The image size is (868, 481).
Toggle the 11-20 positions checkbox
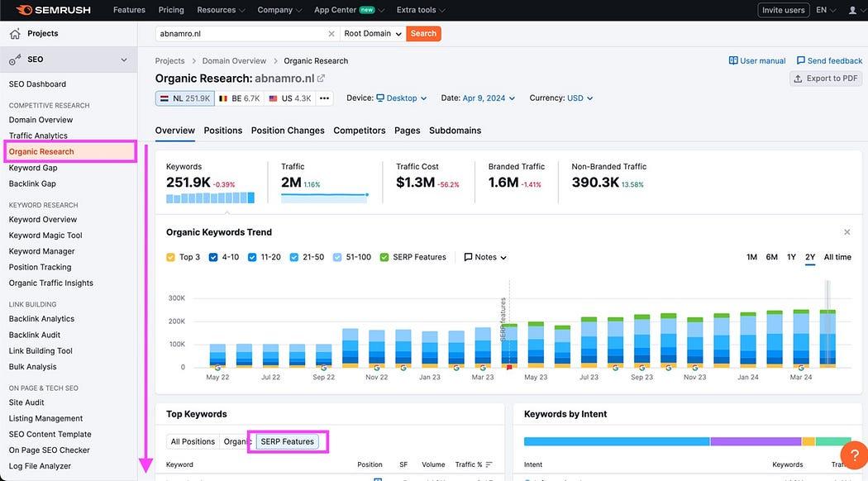click(252, 257)
